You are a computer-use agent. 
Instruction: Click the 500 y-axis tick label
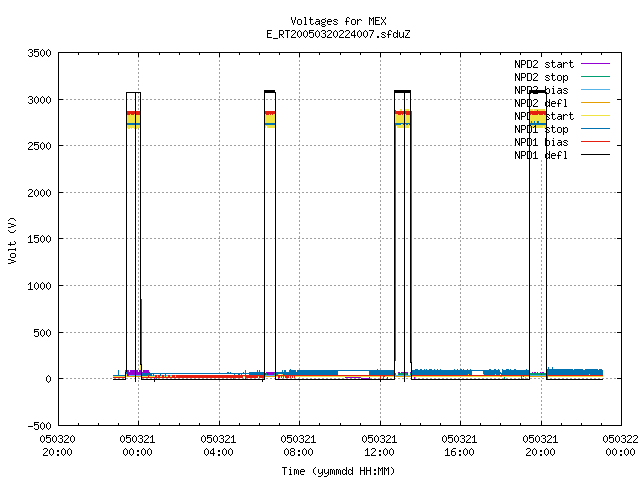point(42,333)
